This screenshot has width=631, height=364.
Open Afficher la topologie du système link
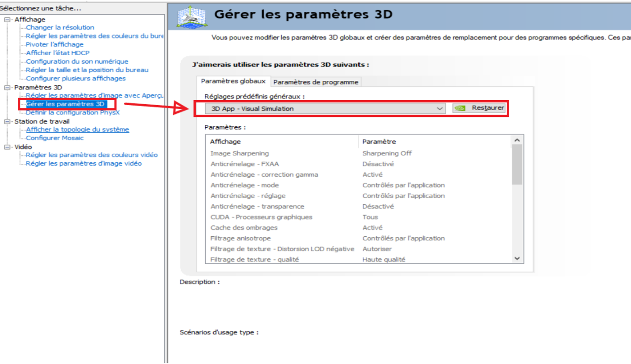[77, 130]
